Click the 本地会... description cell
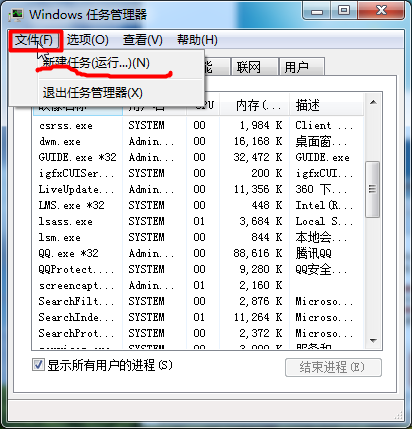Image resolution: width=412 pixels, height=429 pixels. (x=321, y=237)
